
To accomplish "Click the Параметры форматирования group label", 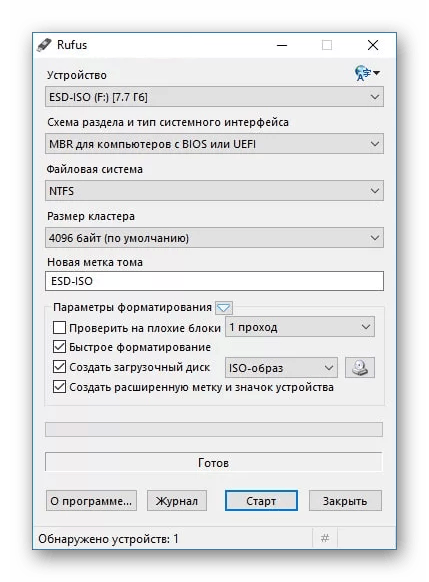I will click(132, 307).
